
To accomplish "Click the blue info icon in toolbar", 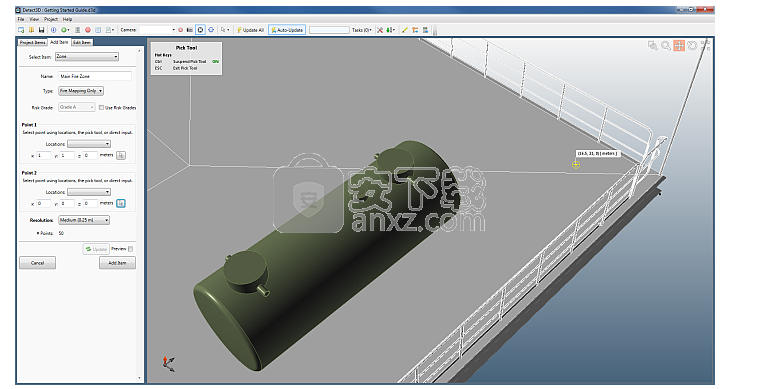I will 54,30.
